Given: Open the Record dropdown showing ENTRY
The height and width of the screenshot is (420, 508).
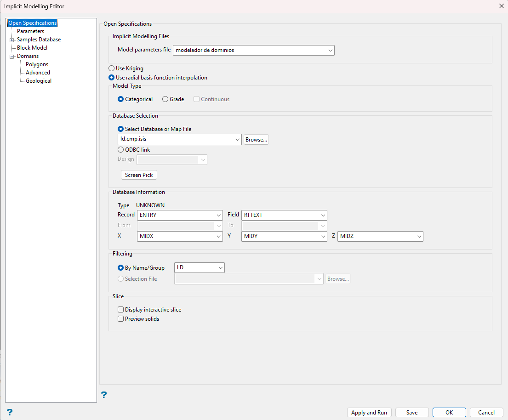Looking at the screenshot, I should [180, 215].
